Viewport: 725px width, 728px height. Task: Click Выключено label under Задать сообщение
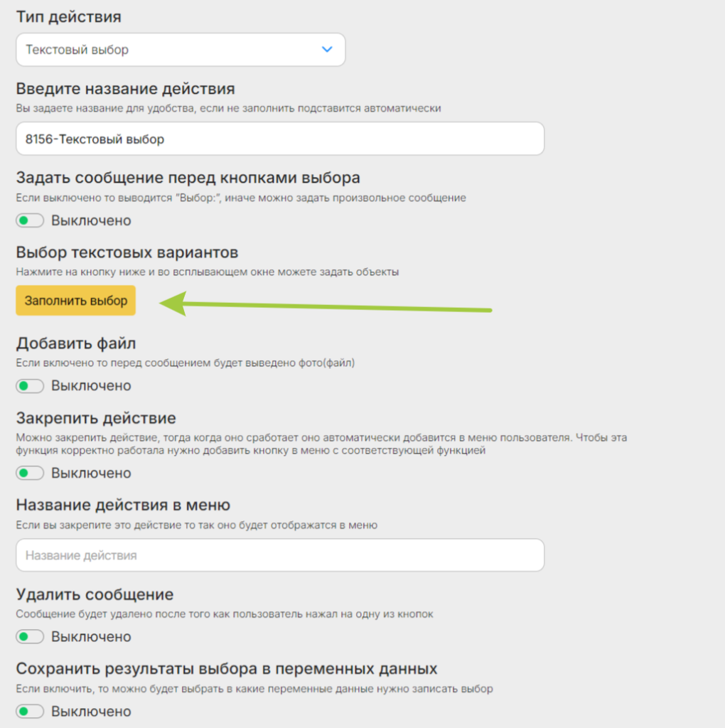pos(91,220)
